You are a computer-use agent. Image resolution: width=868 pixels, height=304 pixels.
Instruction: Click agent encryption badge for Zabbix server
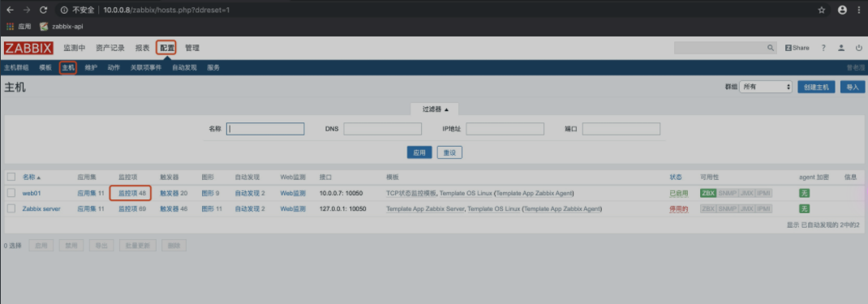805,209
